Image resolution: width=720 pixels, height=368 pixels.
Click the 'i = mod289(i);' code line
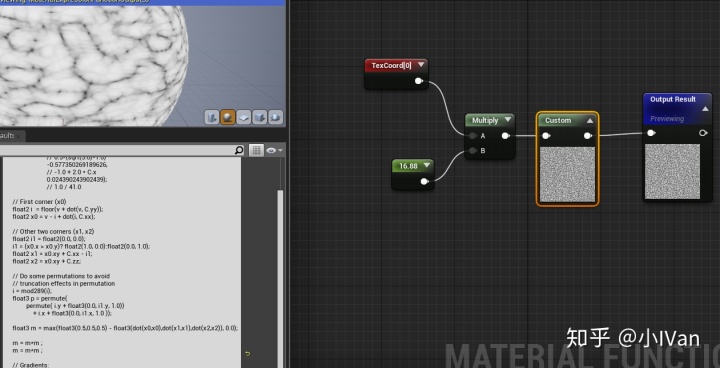pyautogui.click(x=32, y=291)
